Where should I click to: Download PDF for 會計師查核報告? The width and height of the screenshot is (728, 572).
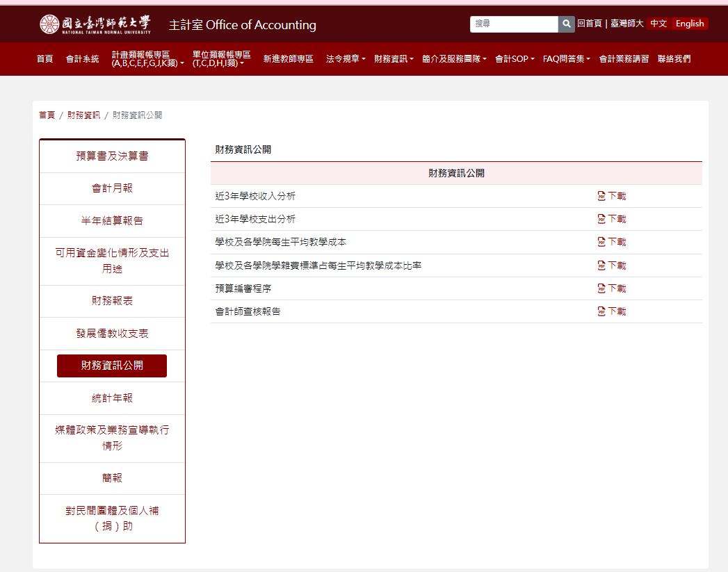pos(612,311)
